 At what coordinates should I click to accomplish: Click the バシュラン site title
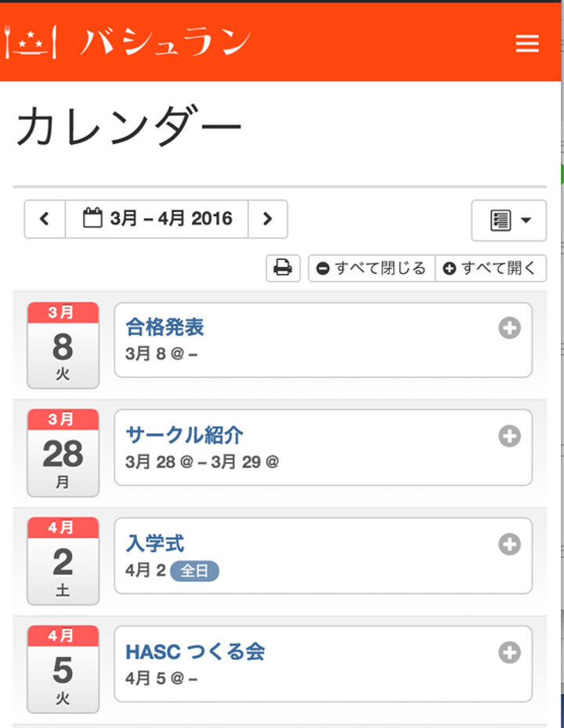[164, 42]
